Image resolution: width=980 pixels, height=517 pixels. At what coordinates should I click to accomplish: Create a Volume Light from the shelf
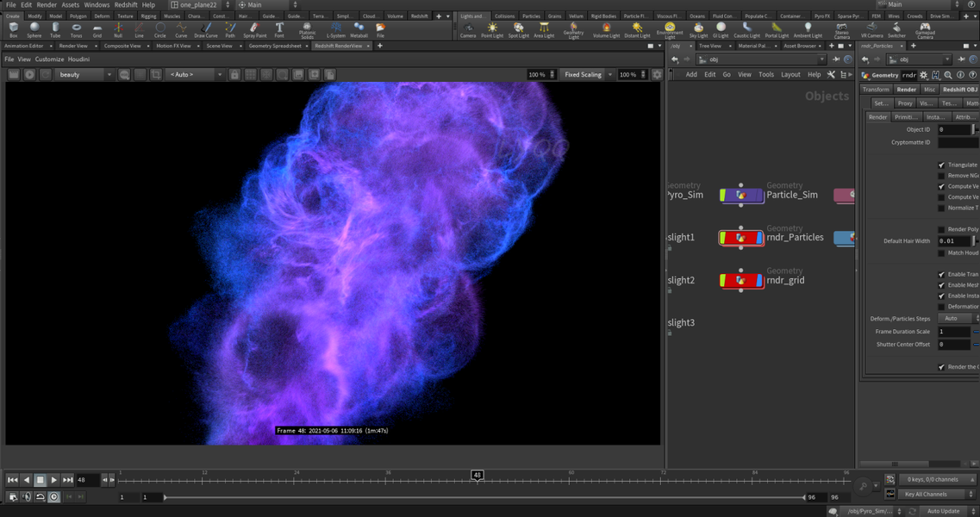click(x=606, y=30)
